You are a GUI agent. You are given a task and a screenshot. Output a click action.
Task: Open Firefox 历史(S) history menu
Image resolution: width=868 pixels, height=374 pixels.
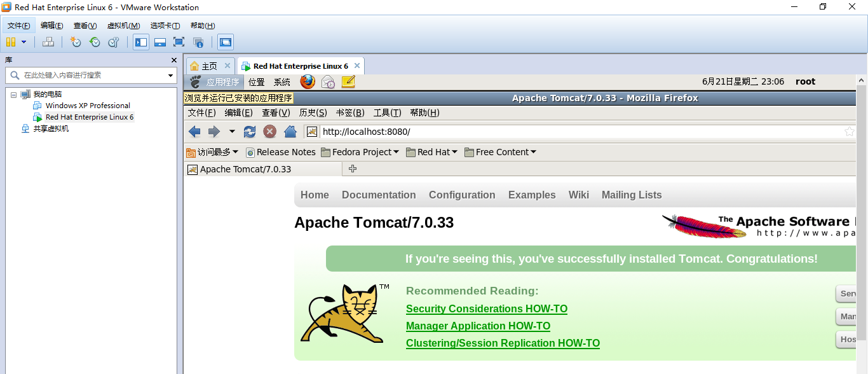(x=313, y=113)
